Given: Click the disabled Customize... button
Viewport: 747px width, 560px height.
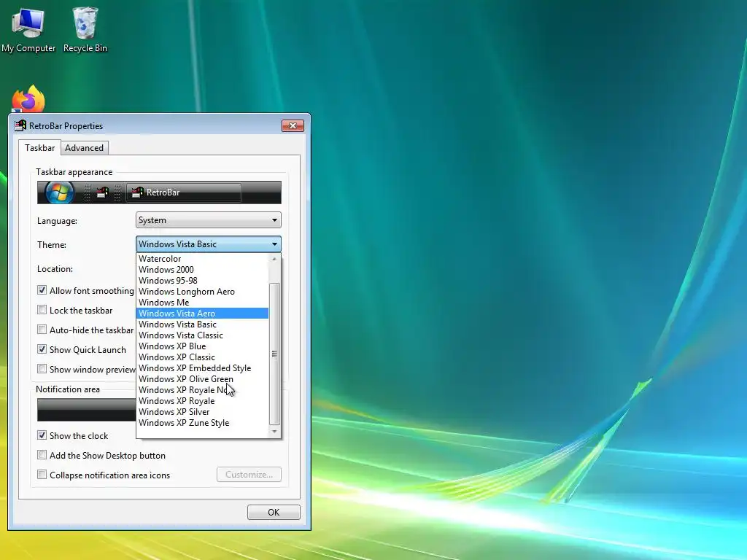Looking at the screenshot, I should 249,474.
